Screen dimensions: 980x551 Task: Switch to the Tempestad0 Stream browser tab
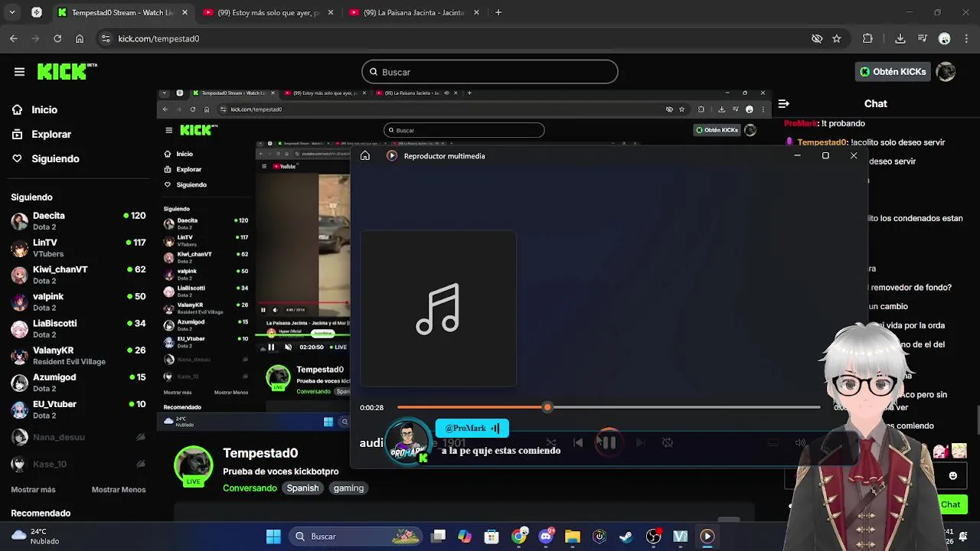[122, 12]
